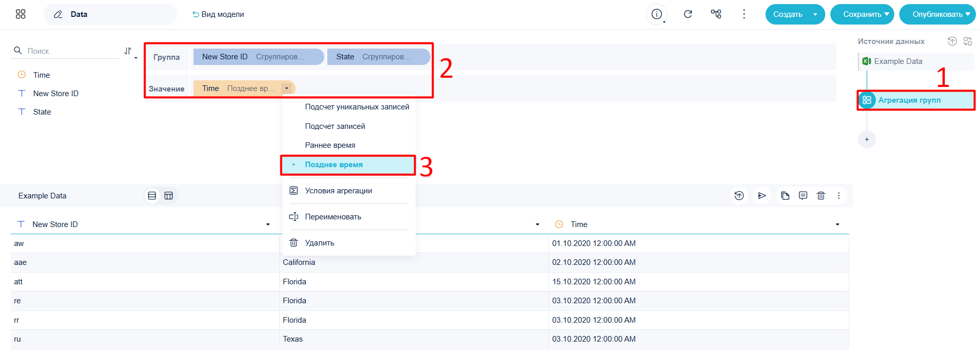
Task: Expand the Time value chip dropdown
Action: [287, 88]
